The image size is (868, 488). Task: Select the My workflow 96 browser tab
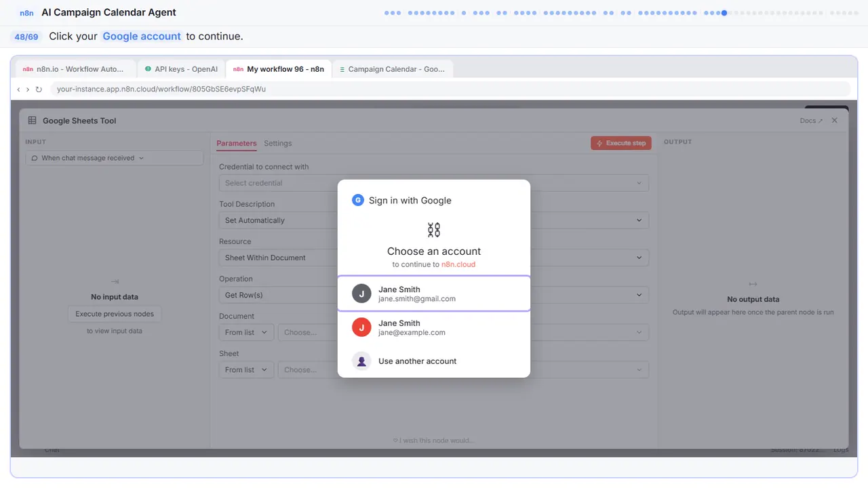278,69
